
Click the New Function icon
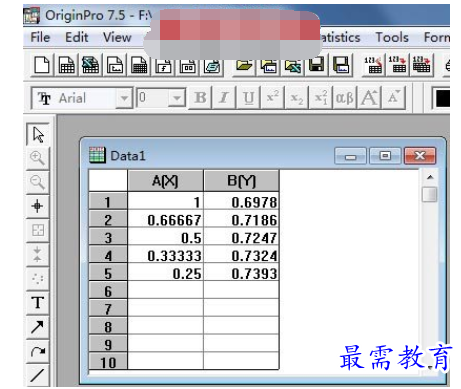coord(163,67)
